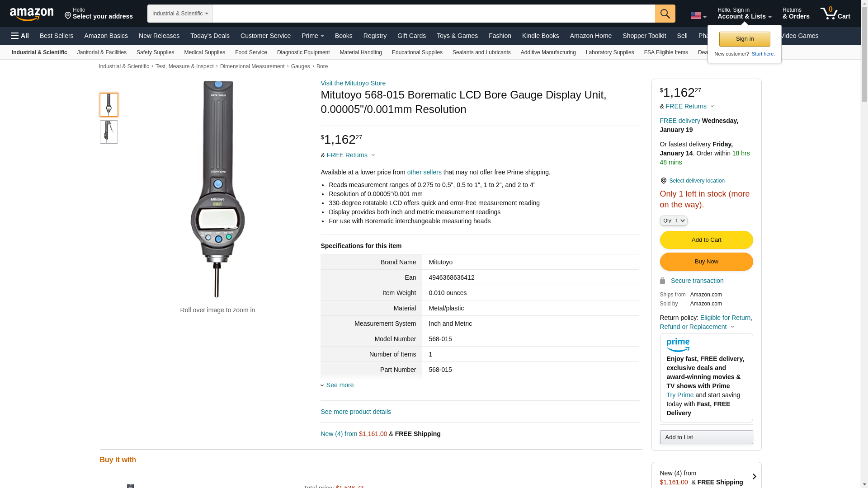
Task: Click the location pin Select your address
Action: 98,14
